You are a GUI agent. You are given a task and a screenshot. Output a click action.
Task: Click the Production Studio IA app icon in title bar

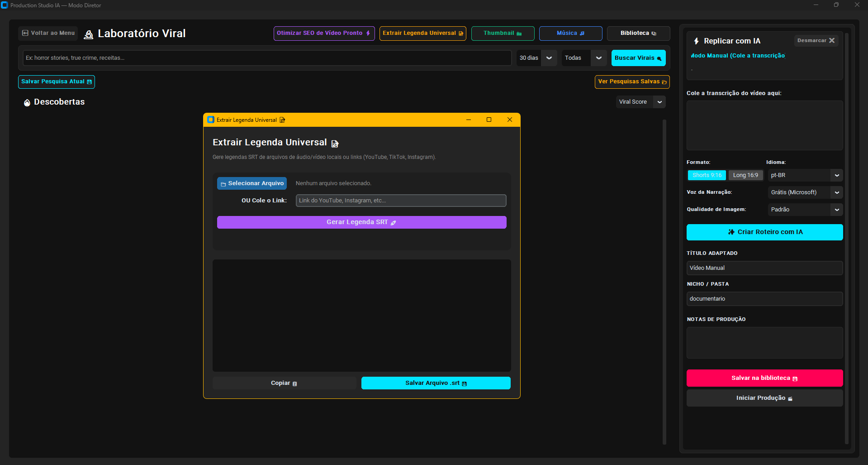coord(5,5)
